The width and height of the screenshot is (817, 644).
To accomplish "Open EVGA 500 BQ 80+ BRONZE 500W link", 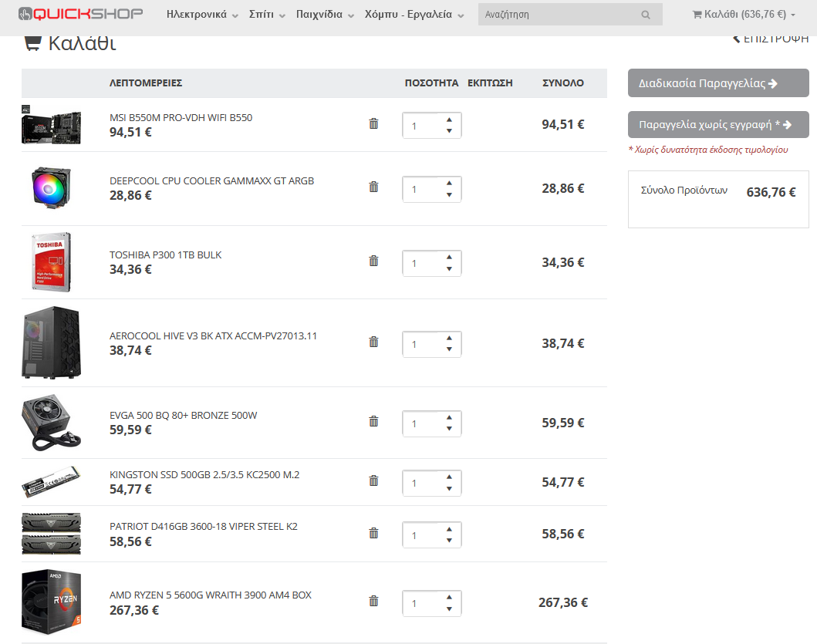I will (183, 415).
